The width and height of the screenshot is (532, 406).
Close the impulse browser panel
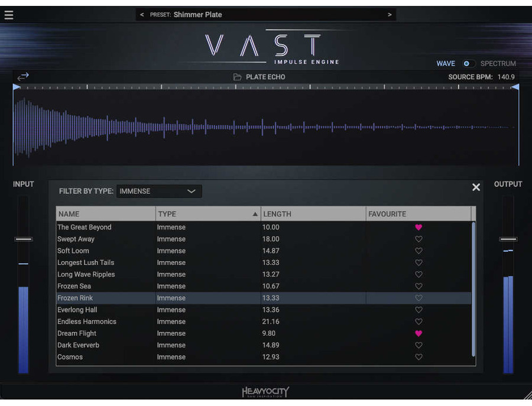pyautogui.click(x=476, y=187)
